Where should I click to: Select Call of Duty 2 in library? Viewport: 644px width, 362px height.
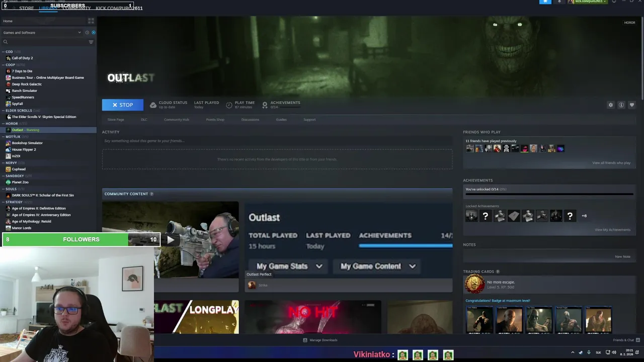click(22, 58)
